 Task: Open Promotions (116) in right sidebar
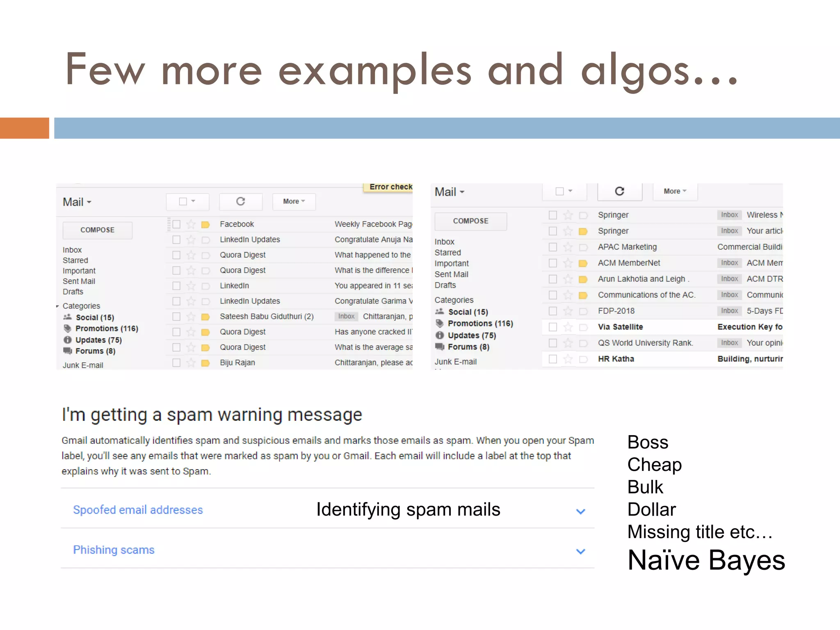(x=480, y=324)
